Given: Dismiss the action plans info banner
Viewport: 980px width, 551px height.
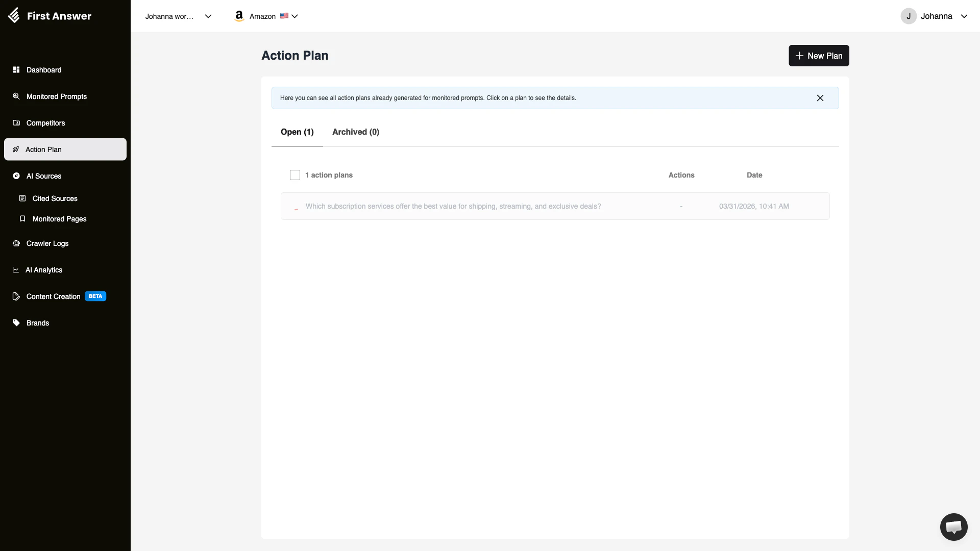Looking at the screenshot, I should click(820, 97).
